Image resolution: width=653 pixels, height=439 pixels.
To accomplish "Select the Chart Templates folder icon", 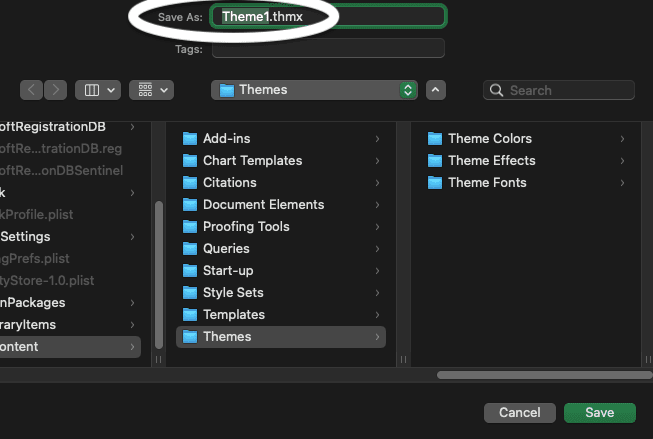I will (x=190, y=160).
